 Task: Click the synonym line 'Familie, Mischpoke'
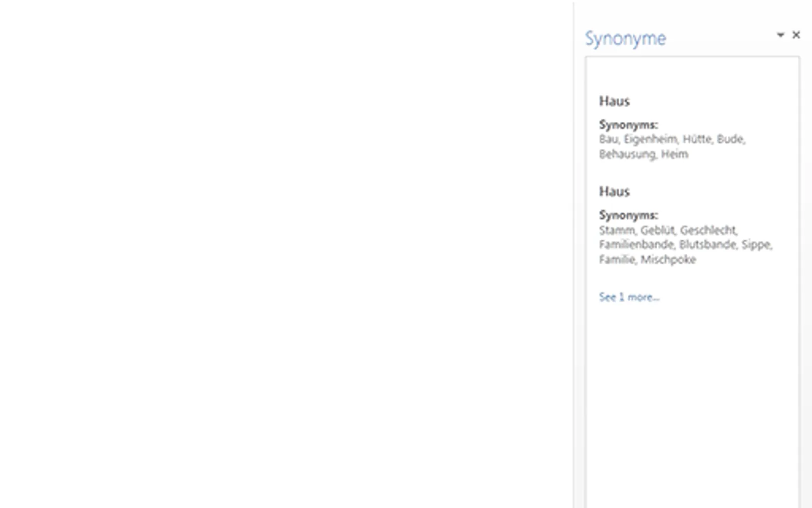coord(647,260)
